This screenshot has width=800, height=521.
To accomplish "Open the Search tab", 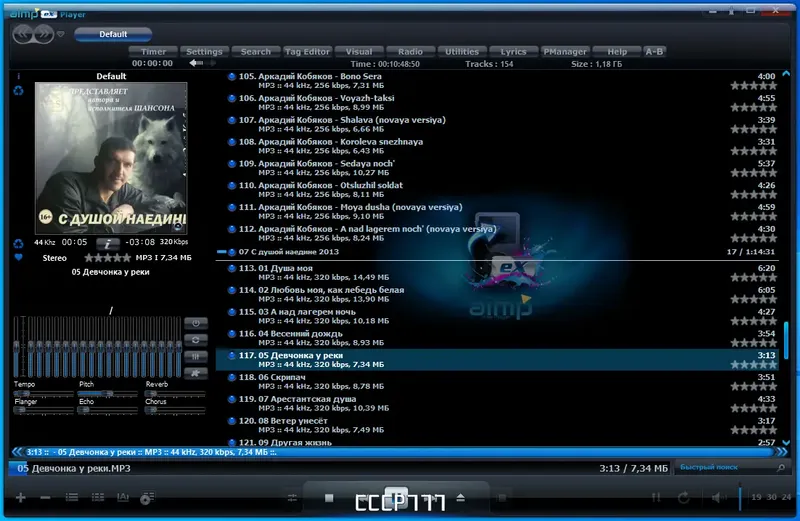I will (256, 52).
